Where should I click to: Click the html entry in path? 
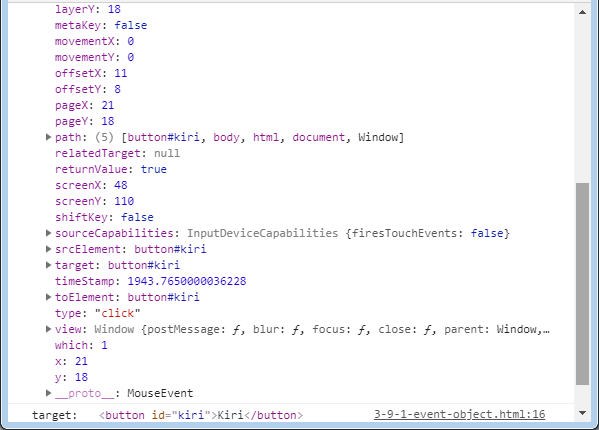[266, 137]
